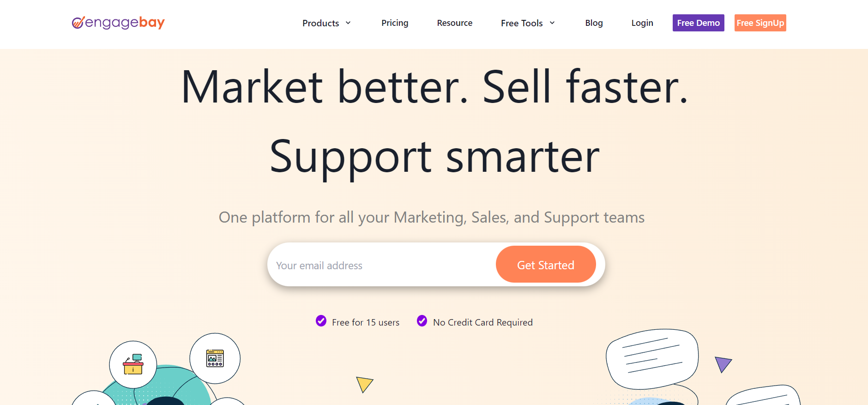This screenshot has width=868, height=405.
Task: Open the Blog link
Action: click(x=594, y=23)
